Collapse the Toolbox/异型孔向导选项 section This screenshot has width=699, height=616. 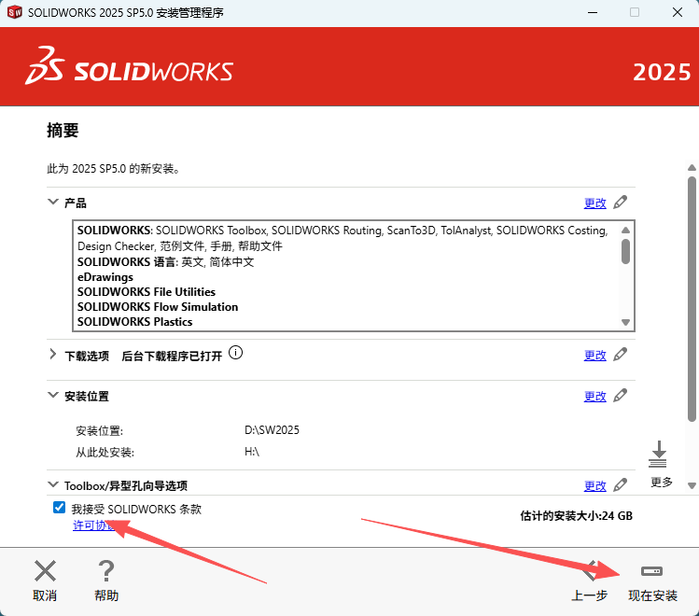click(x=53, y=484)
